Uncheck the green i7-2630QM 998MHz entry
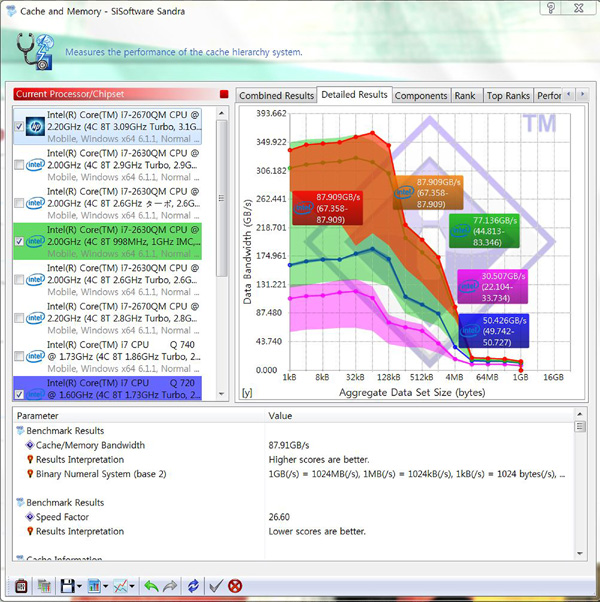Screen dimensions: 600x602 click(x=19, y=241)
